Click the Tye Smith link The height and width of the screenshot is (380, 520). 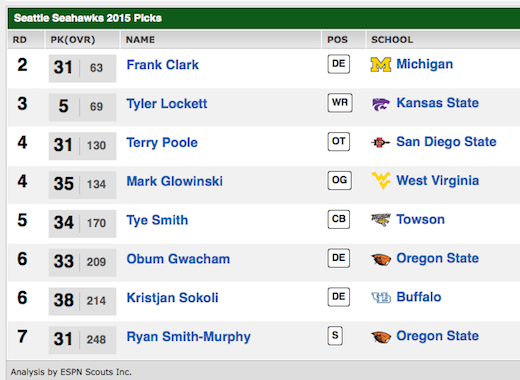[157, 220]
